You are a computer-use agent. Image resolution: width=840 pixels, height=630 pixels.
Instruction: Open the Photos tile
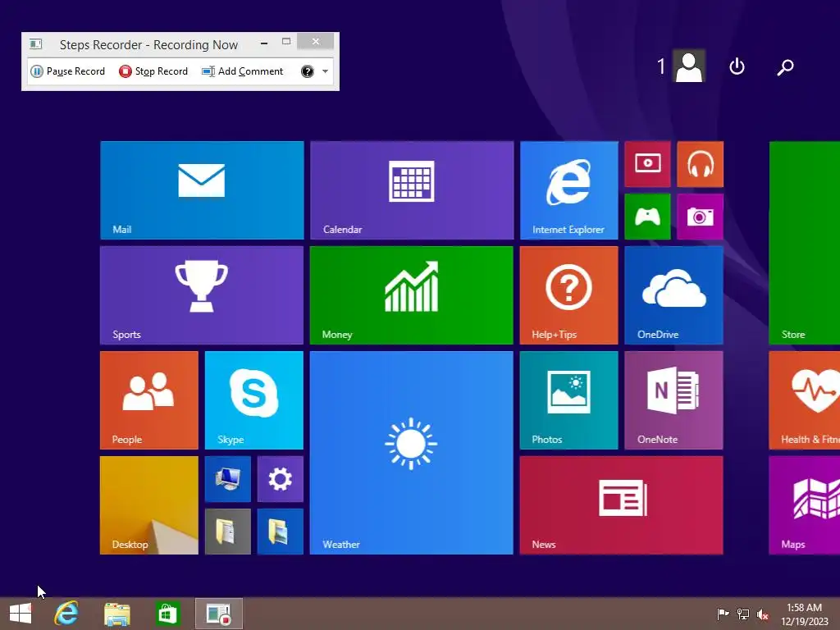(569, 400)
